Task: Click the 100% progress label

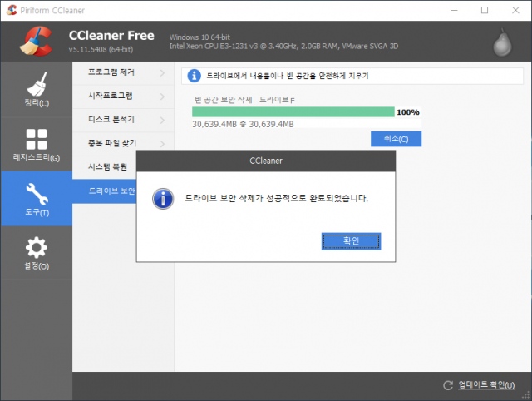Action: 408,112
